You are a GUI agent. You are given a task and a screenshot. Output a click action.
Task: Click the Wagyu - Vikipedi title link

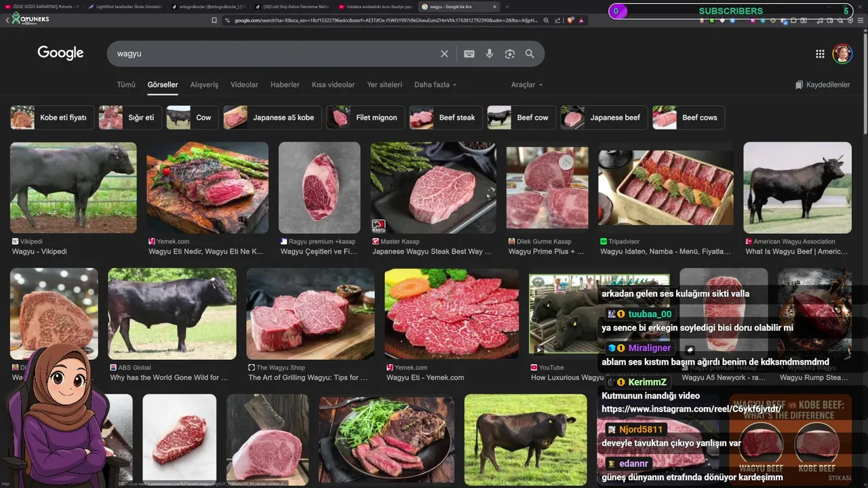tap(39, 251)
